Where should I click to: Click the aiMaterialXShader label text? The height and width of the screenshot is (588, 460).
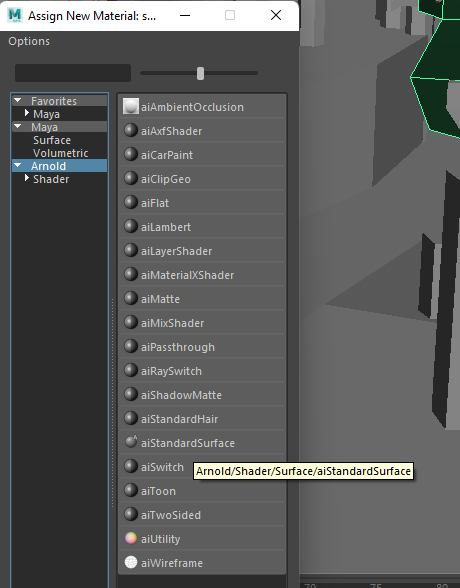click(187, 275)
